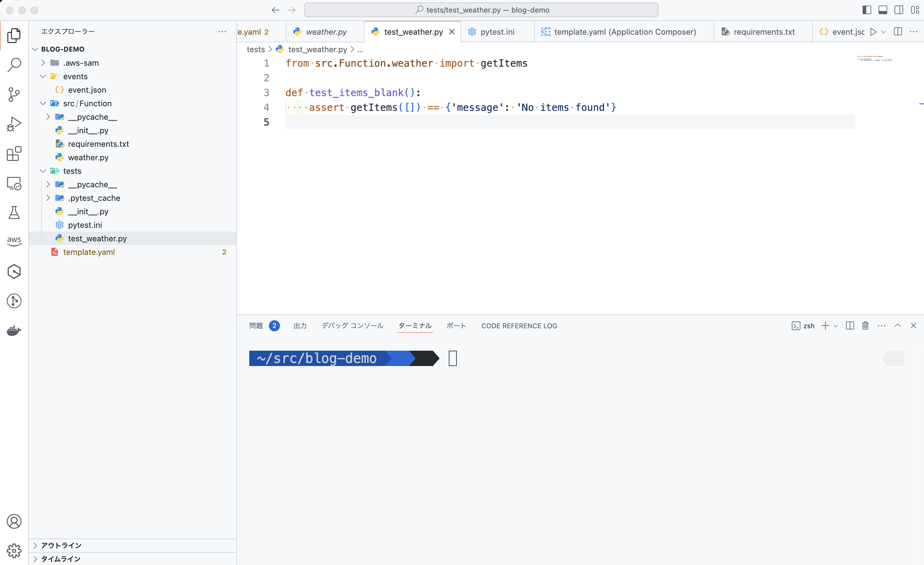
Task: Open event.json in the explorer
Action: click(x=133, y=90)
